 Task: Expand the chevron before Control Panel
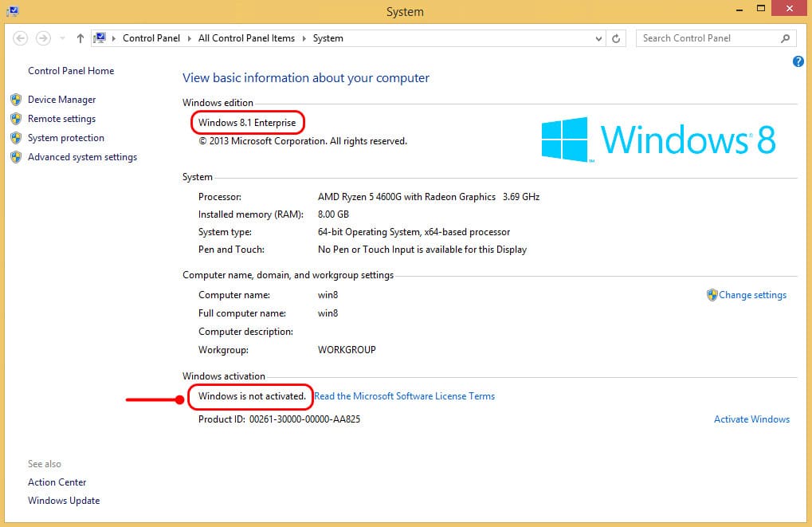(114, 38)
